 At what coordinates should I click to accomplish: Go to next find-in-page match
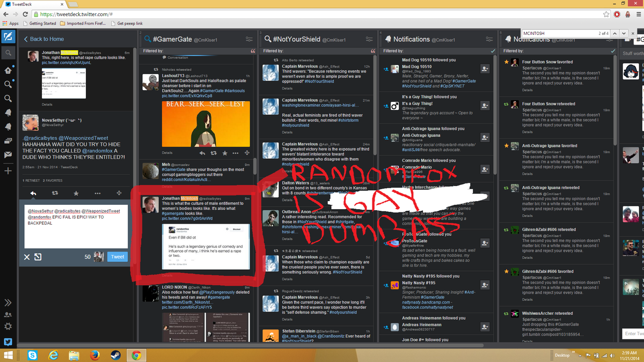(625, 33)
